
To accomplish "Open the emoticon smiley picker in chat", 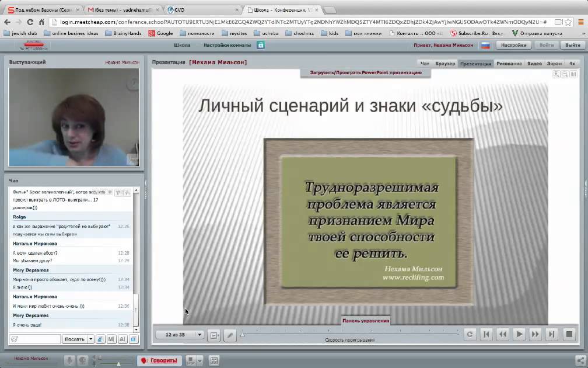I will 14,339.
